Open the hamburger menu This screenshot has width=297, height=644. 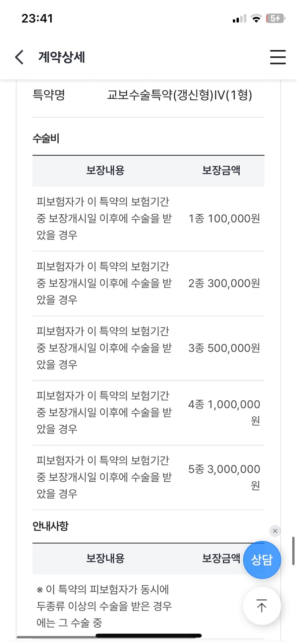tap(278, 57)
